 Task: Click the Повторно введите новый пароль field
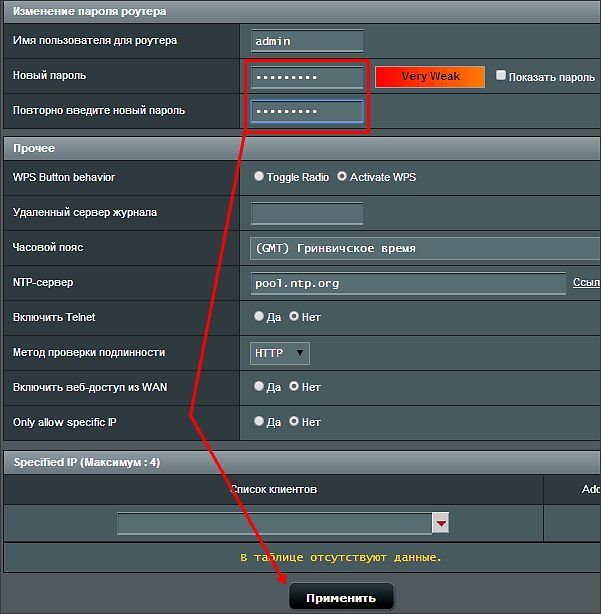click(x=307, y=112)
